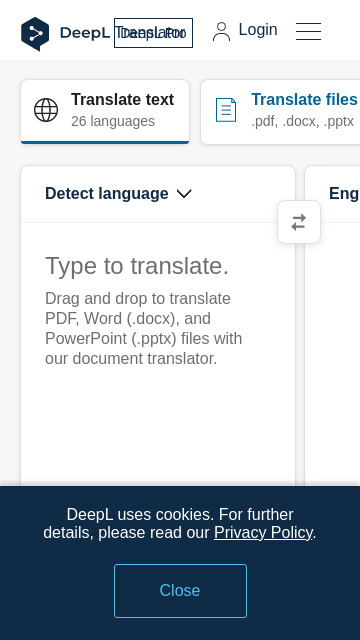Click the drag and drop document translator hint
The height and width of the screenshot is (640, 360).
pyautogui.click(x=144, y=329)
